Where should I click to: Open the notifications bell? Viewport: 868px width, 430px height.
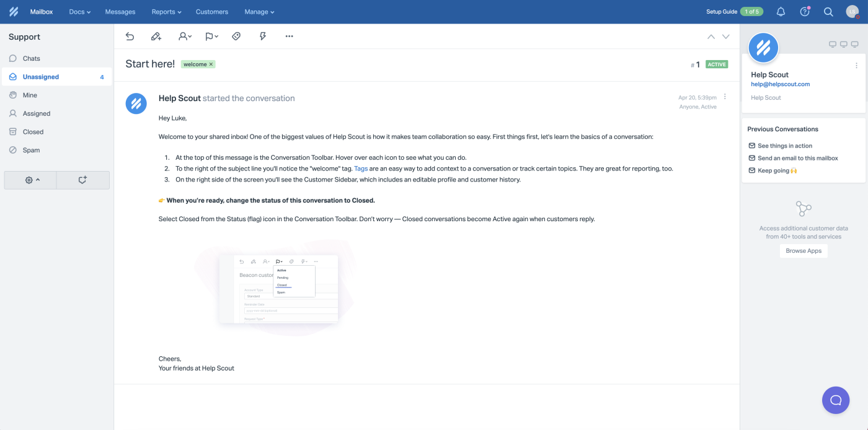tap(781, 12)
